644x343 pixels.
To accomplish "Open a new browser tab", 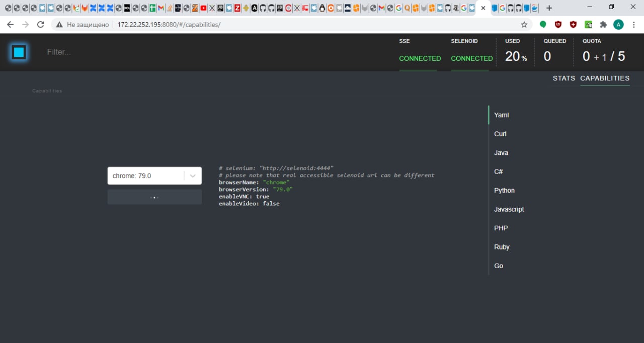I will [x=549, y=8].
